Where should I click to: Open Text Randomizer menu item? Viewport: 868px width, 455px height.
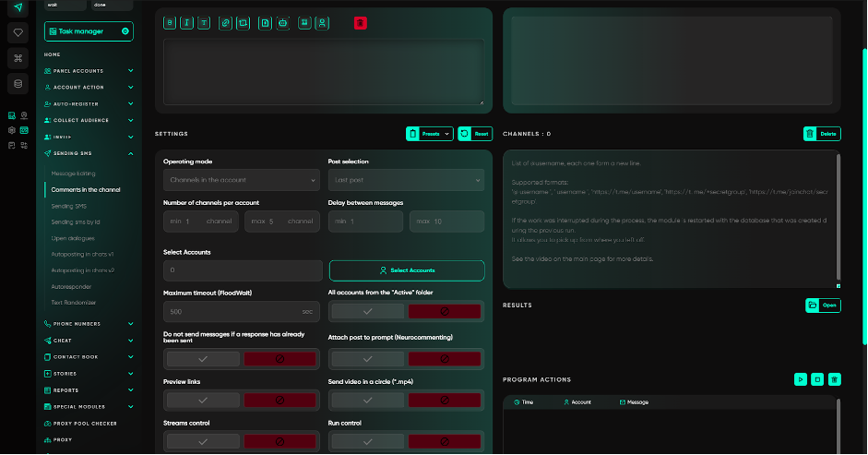[73, 303]
